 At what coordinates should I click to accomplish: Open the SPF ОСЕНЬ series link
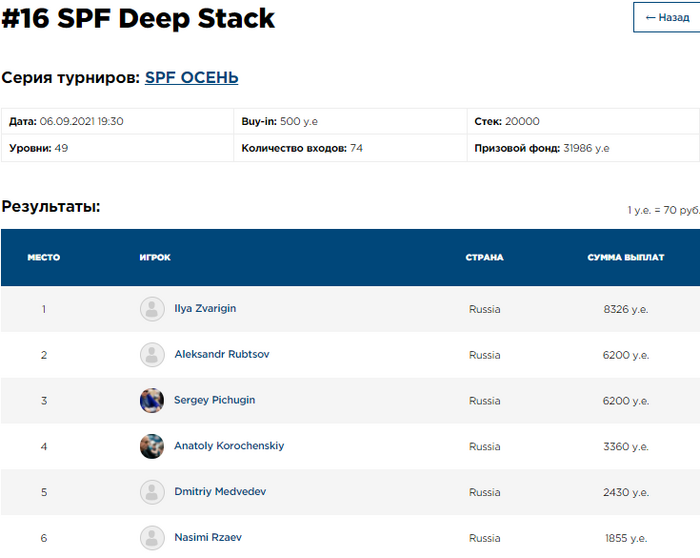(x=191, y=77)
